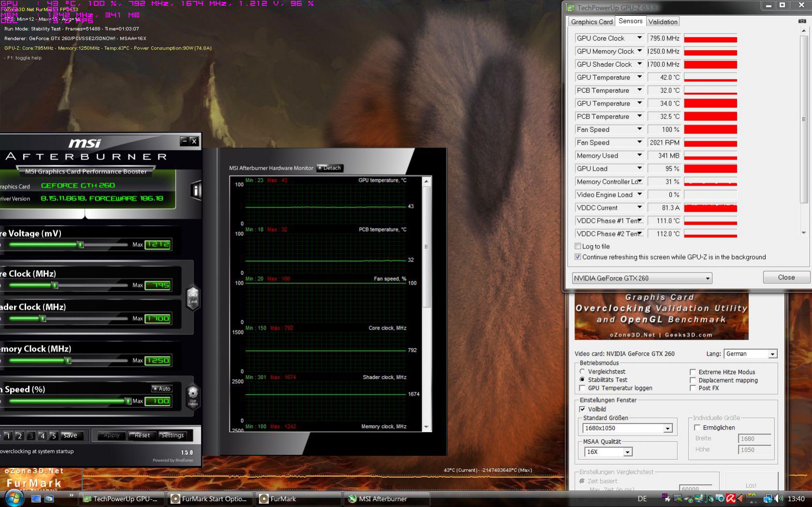Viewport: 812px width, 507px height.
Task: Open the MSAA Qualität 16X dropdown
Action: (608, 452)
